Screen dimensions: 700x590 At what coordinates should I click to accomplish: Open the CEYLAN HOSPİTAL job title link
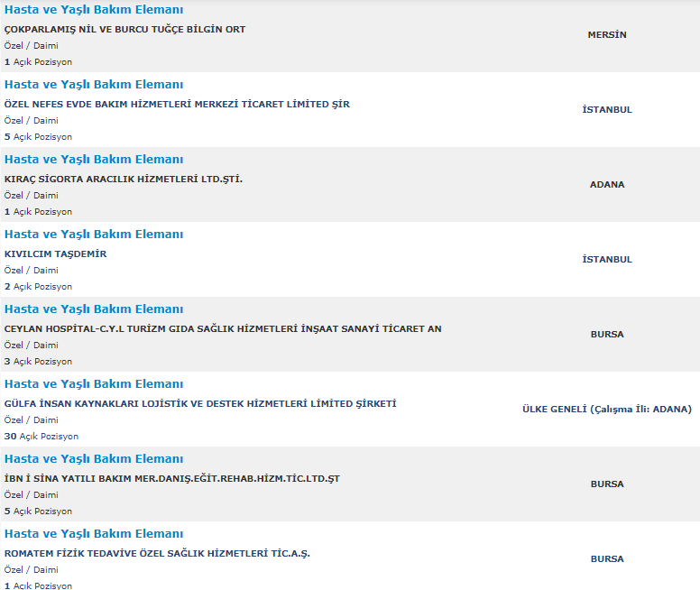point(94,309)
